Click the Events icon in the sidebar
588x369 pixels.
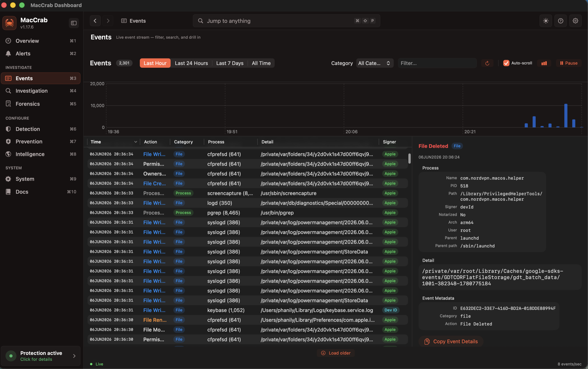pos(8,78)
